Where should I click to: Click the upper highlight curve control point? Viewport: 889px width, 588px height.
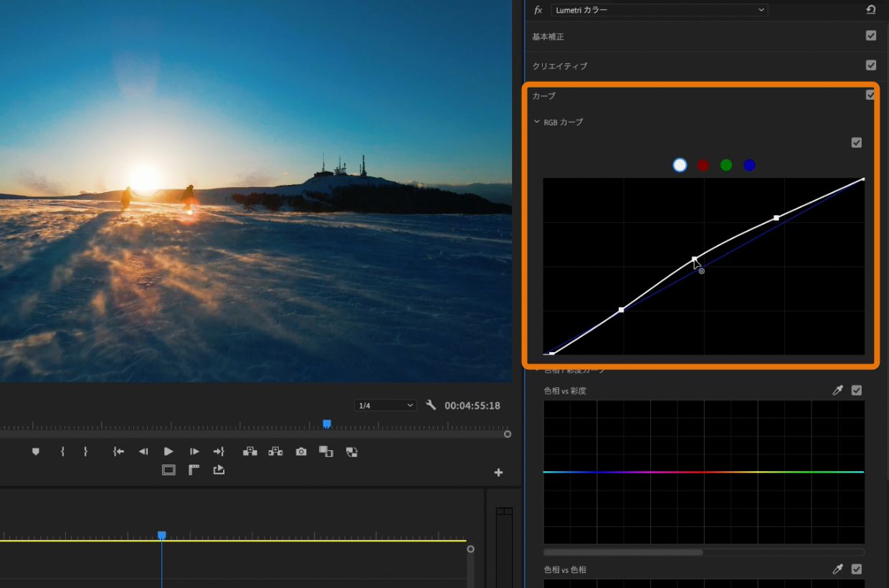click(x=776, y=218)
